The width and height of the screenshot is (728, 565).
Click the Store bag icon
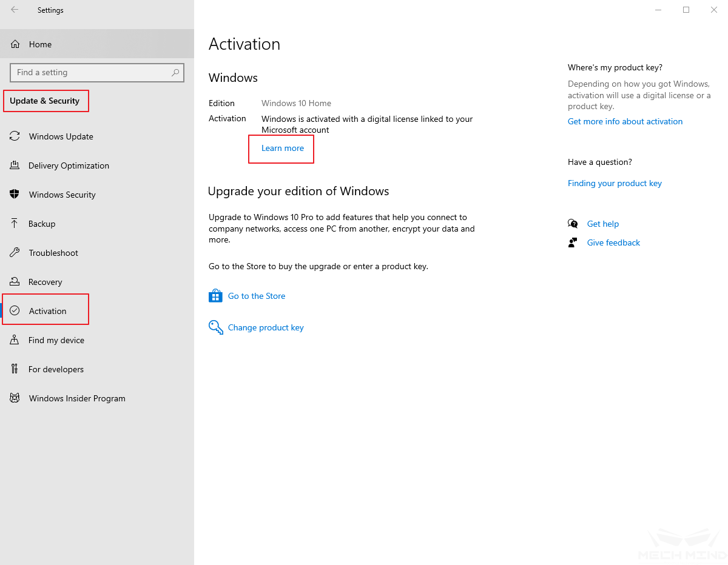[x=215, y=296]
